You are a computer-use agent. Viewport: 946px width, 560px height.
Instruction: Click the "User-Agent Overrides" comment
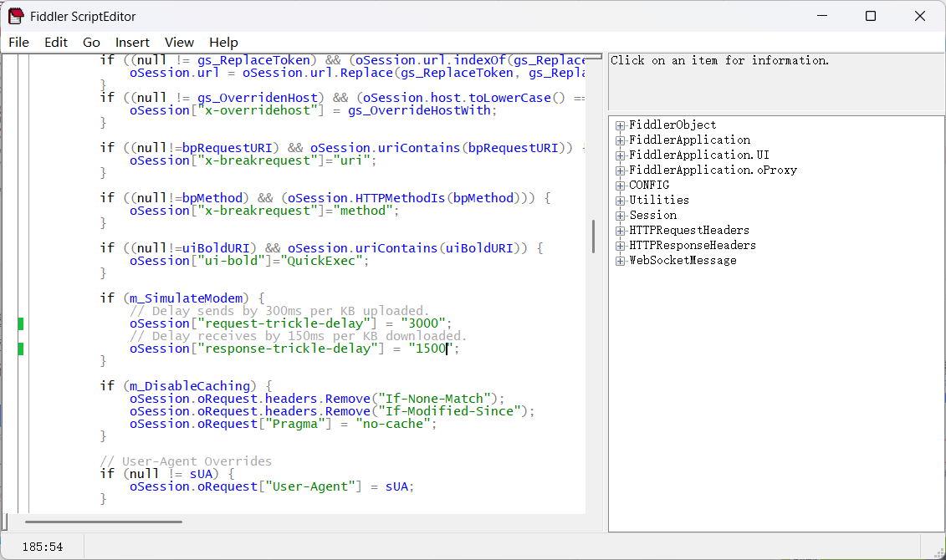pos(185,461)
